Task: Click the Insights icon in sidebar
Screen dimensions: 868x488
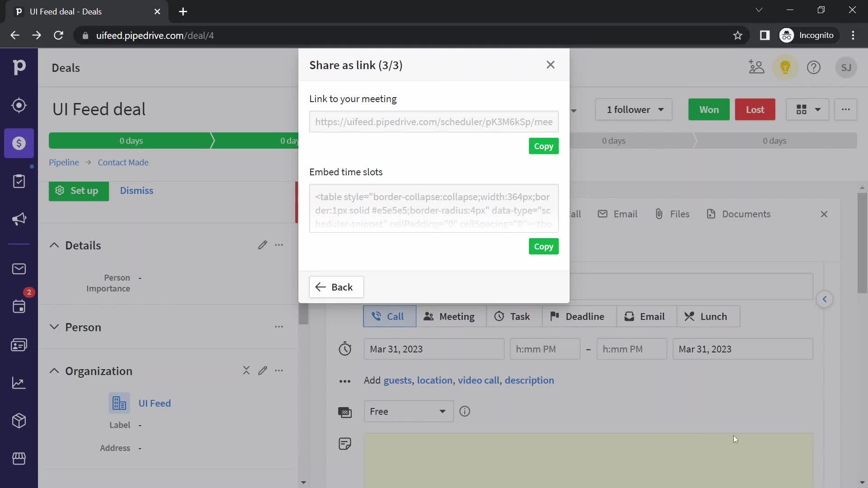Action: tap(19, 383)
